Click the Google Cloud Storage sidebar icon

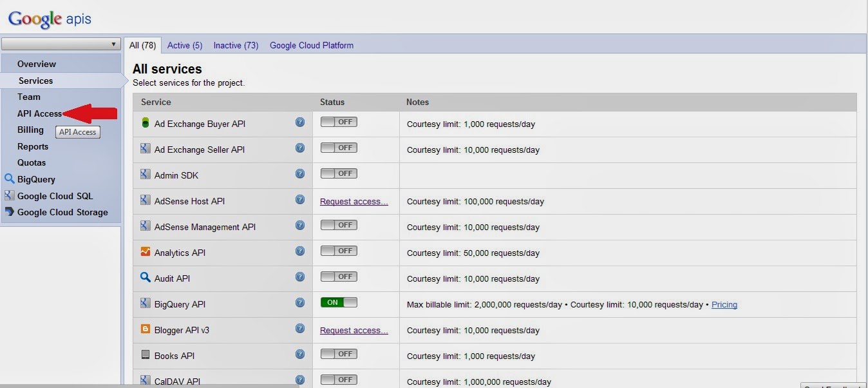coord(9,212)
